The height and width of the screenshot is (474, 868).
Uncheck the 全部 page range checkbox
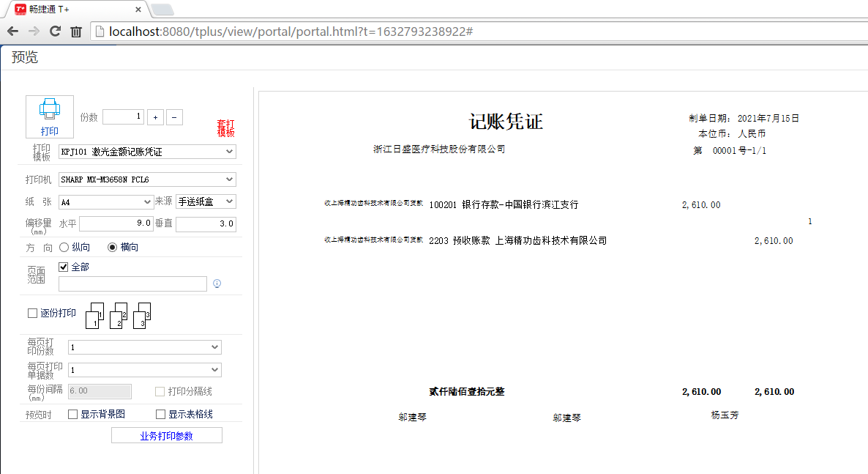(64, 267)
